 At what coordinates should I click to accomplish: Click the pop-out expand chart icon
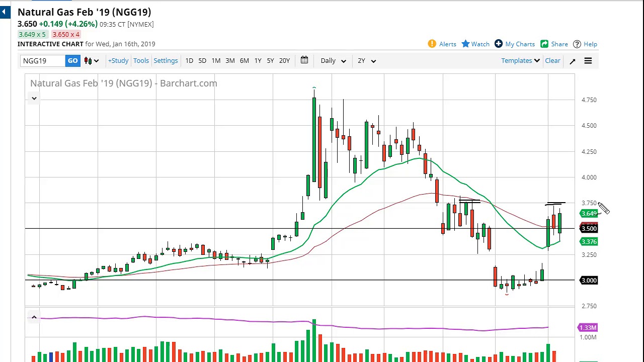tap(572, 61)
